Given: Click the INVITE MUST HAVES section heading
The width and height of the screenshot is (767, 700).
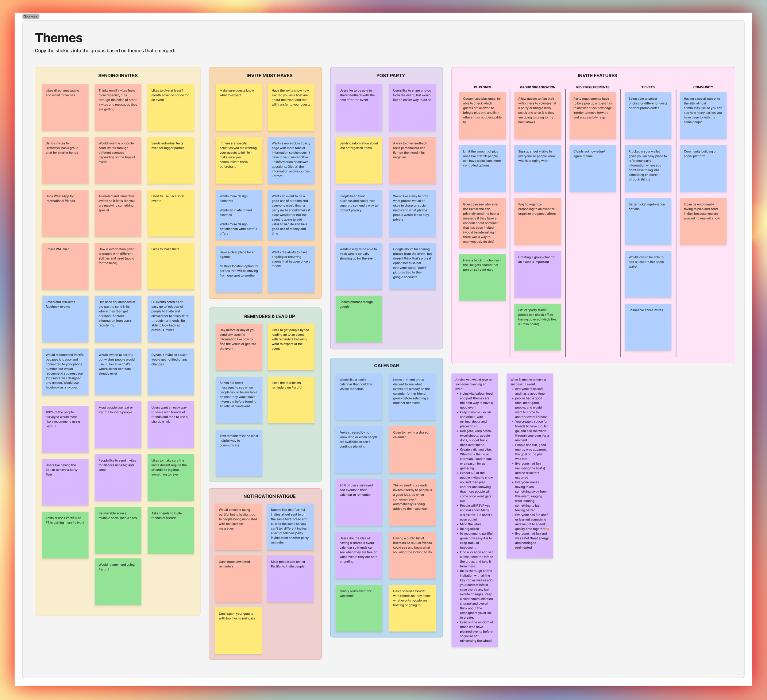Looking at the screenshot, I should click(x=269, y=76).
